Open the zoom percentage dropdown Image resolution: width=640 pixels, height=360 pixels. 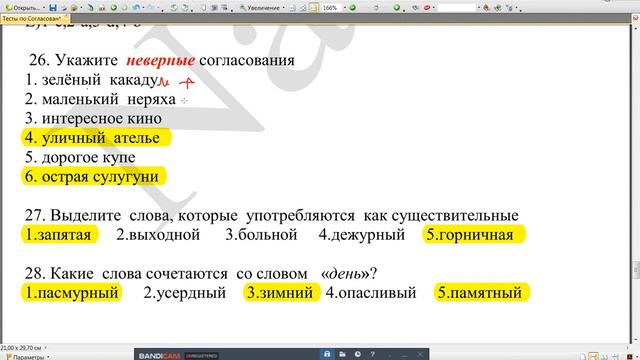(x=345, y=8)
